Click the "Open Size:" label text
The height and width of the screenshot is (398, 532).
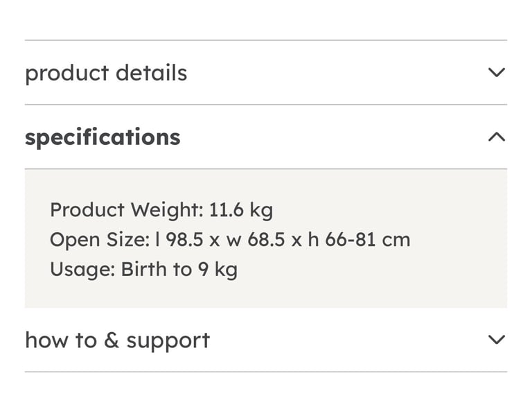tap(100, 239)
